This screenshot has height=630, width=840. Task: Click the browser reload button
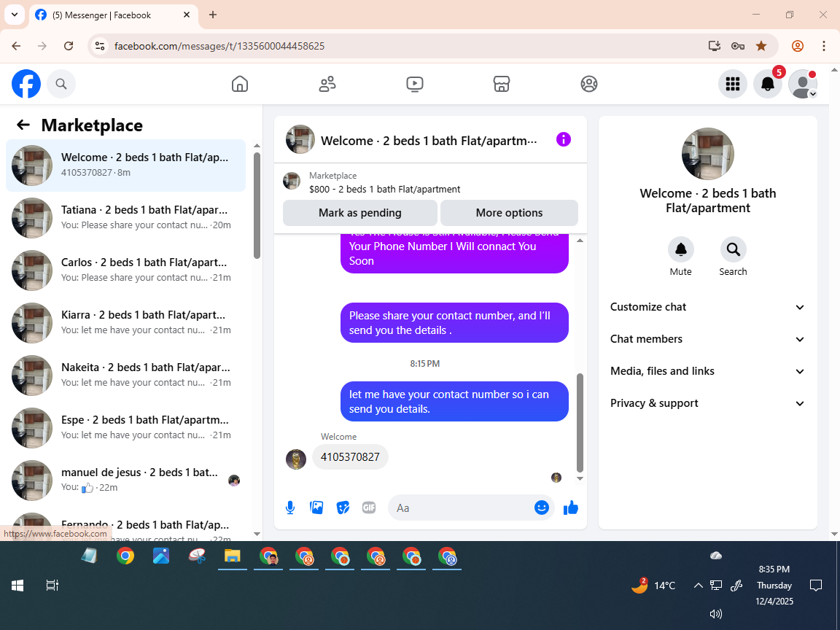point(69,46)
